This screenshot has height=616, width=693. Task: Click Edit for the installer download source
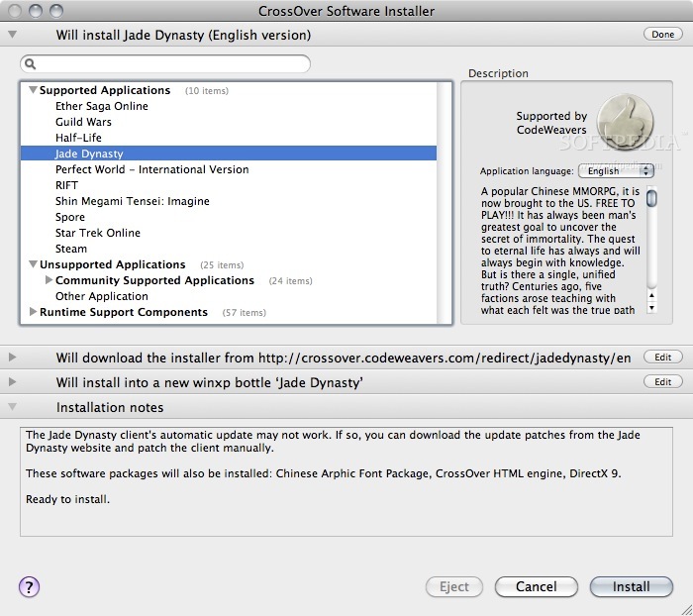coord(662,357)
